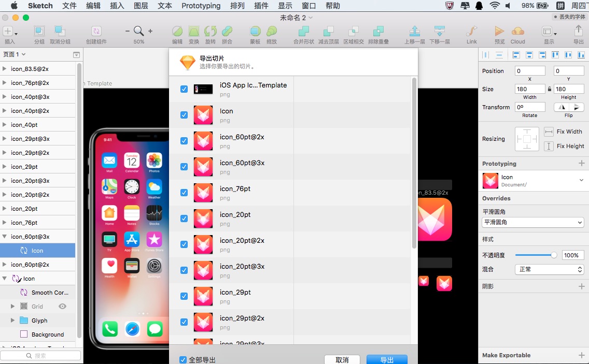The image size is (589, 364).
Task: Open Sketch Cloud from the toolbar
Action: pyautogui.click(x=517, y=31)
